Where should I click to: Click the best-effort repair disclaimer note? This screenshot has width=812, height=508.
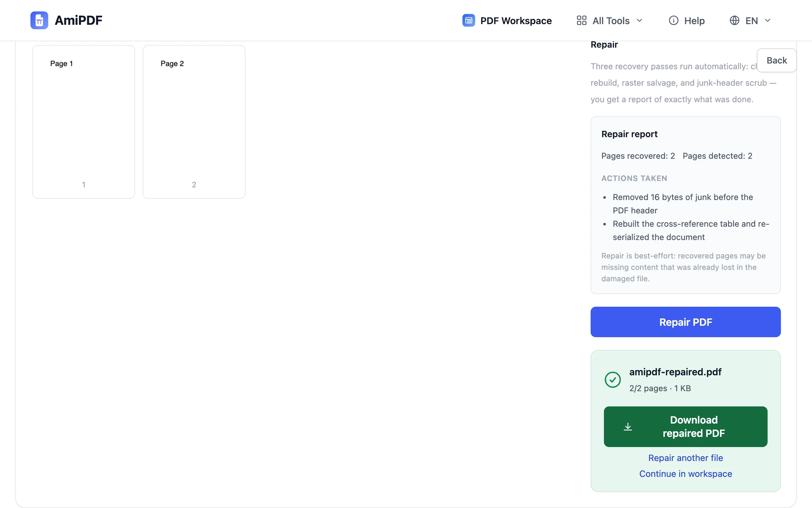coord(683,267)
